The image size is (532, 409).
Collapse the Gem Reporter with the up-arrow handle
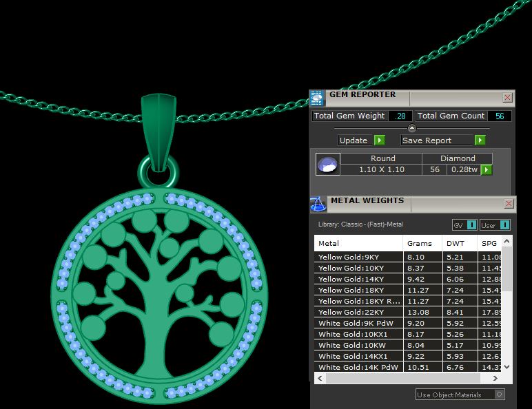point(412,128)
